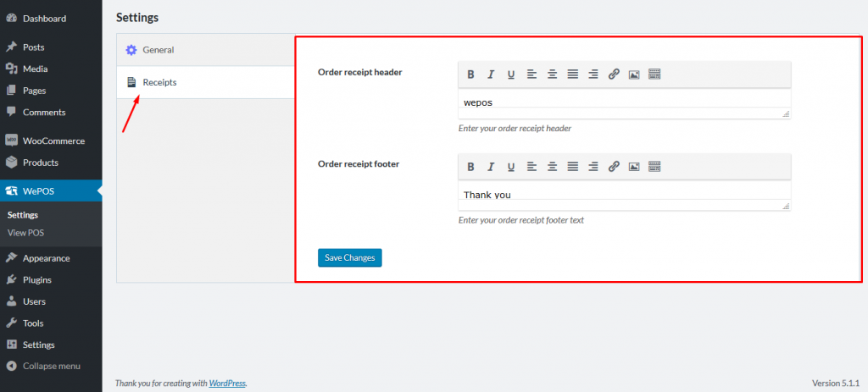
Task: Open Dashboard in the admin sidebar
Action: point(51,19)
